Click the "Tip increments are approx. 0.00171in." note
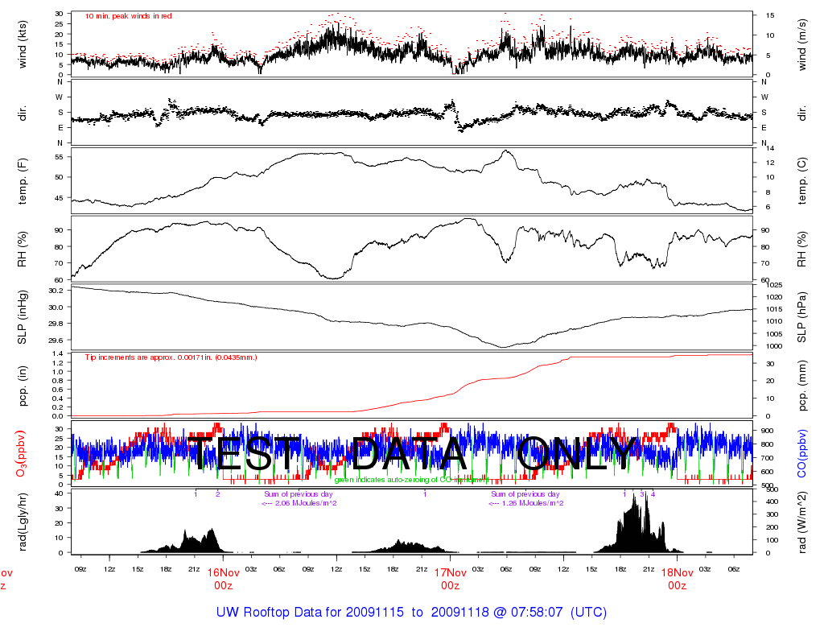Screen dimensions: 824x644 [171, 357]
